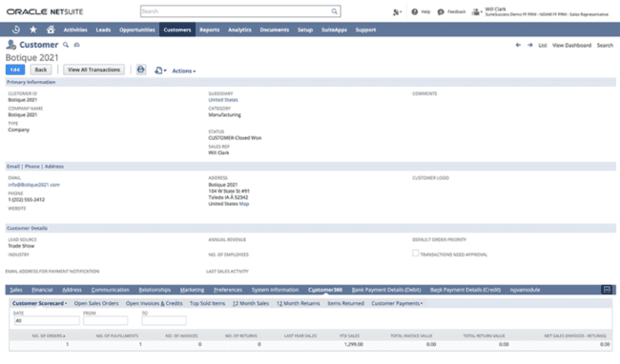The height and width of the screenshot is (364, 620).
Task: Open the Documents menu
Action: click(x=275, y=30)
